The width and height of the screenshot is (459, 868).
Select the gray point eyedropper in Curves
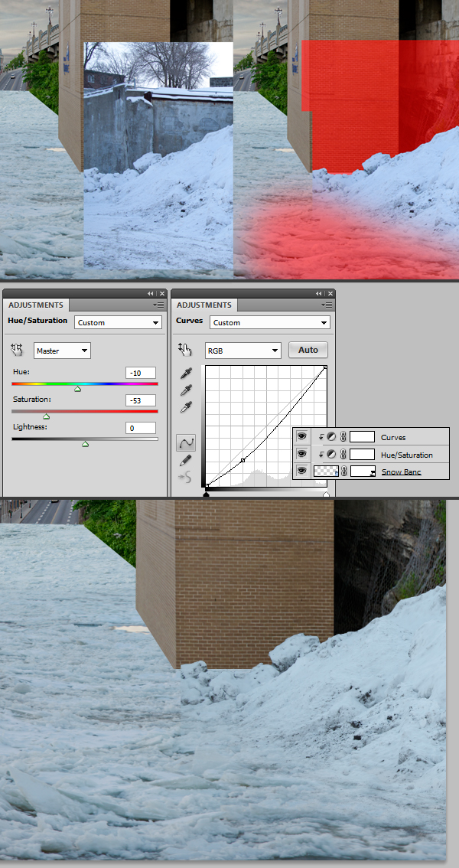187,390
